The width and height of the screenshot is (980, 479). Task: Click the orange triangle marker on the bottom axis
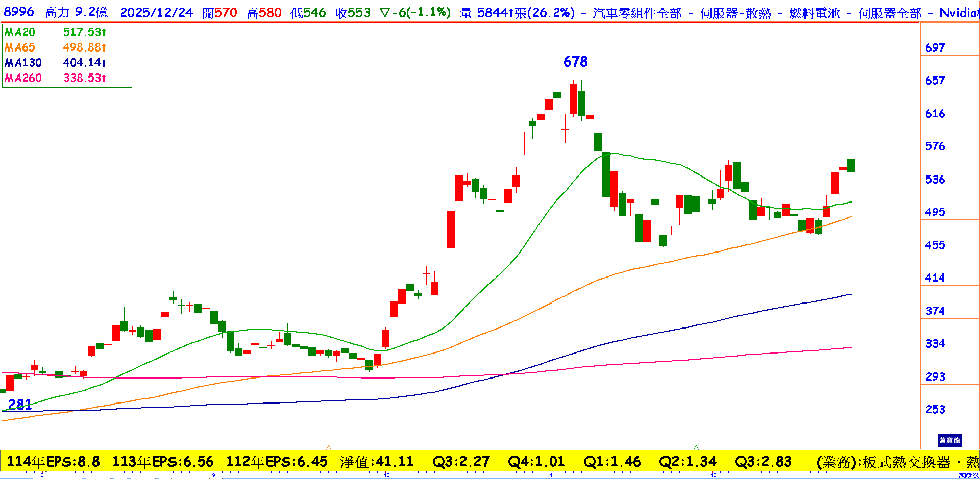[x=329, y=447]
